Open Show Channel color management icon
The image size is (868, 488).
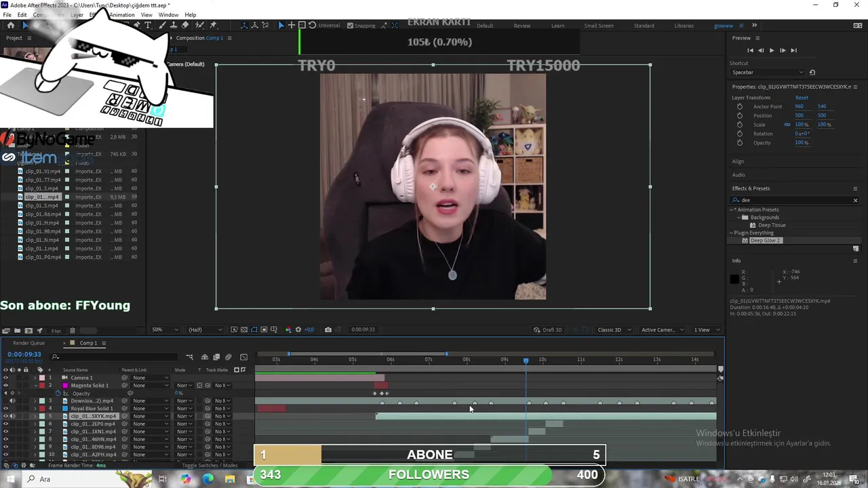(x=288, y=329)
